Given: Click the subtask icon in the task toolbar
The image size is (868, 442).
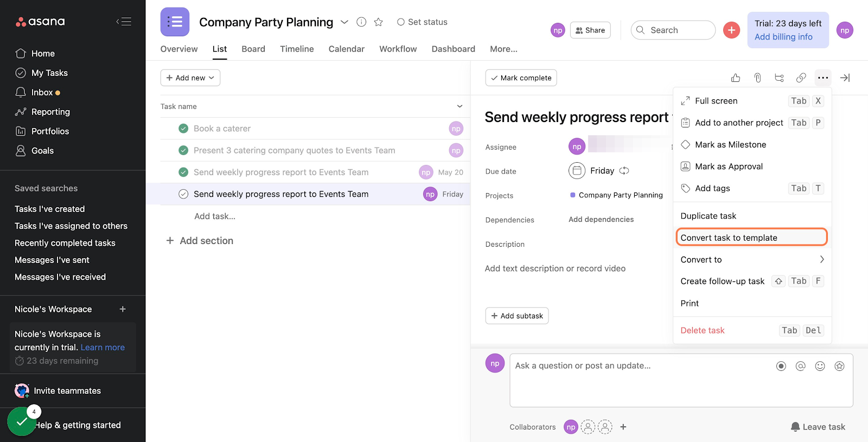Looking at the screenshot, I should [x=780, y=78].
